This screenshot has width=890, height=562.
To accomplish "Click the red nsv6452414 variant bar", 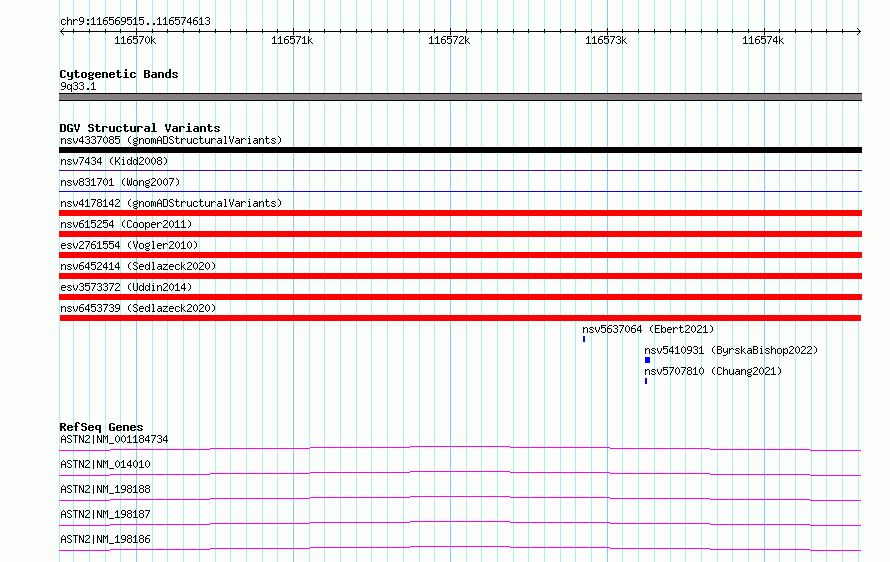I will (460, 276).
